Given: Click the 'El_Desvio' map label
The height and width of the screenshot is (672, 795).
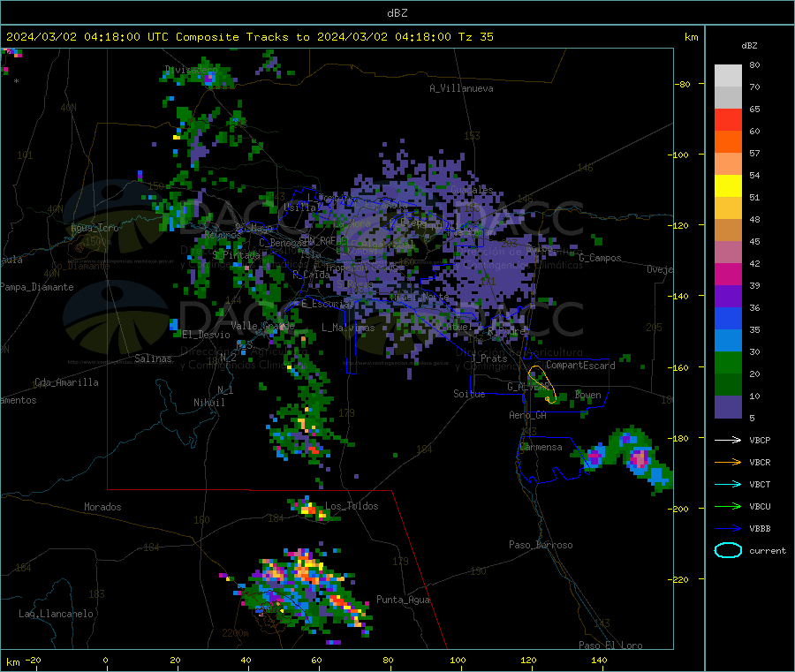Looking at the screenshot, I should [206, 335].
